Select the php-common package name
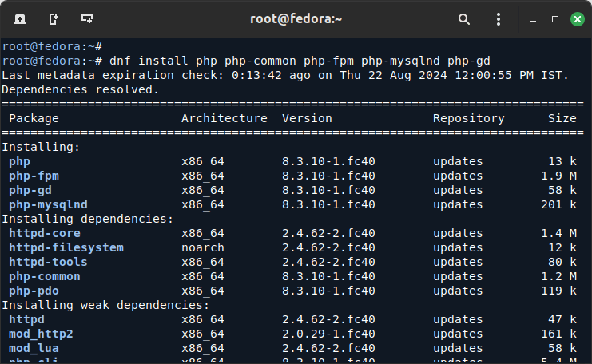Viewport: 592px width, 364px height. click(x=45, y=276)
